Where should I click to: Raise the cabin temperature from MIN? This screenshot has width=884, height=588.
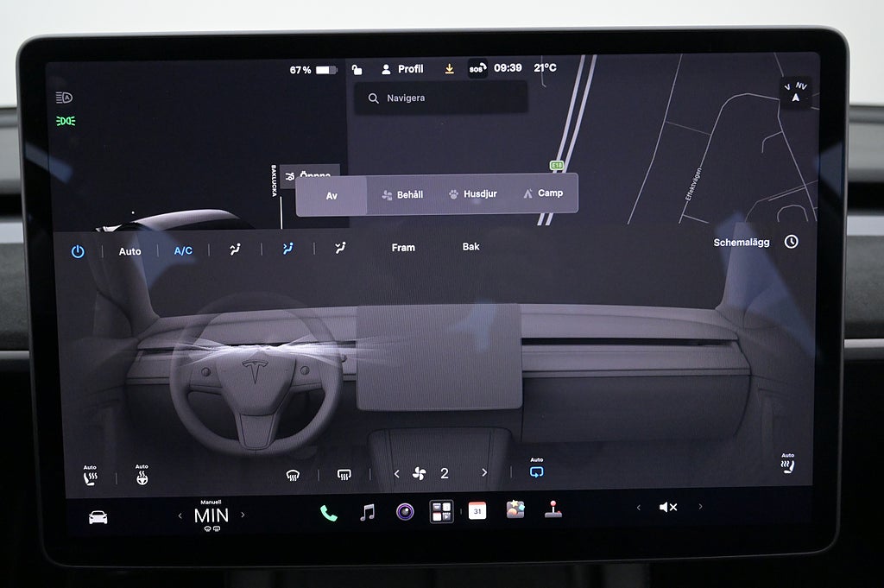click(243, 515)
